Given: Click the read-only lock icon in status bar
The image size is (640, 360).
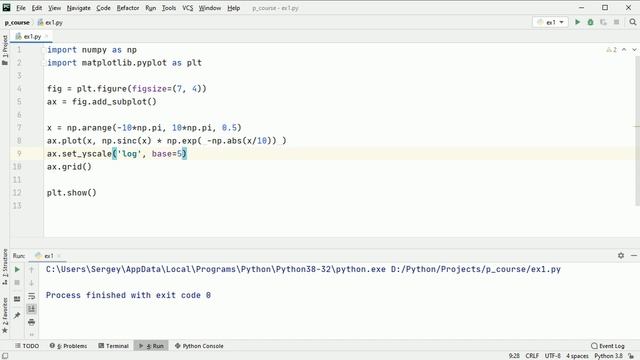Looking at the screenshot, I should point(631,356).
